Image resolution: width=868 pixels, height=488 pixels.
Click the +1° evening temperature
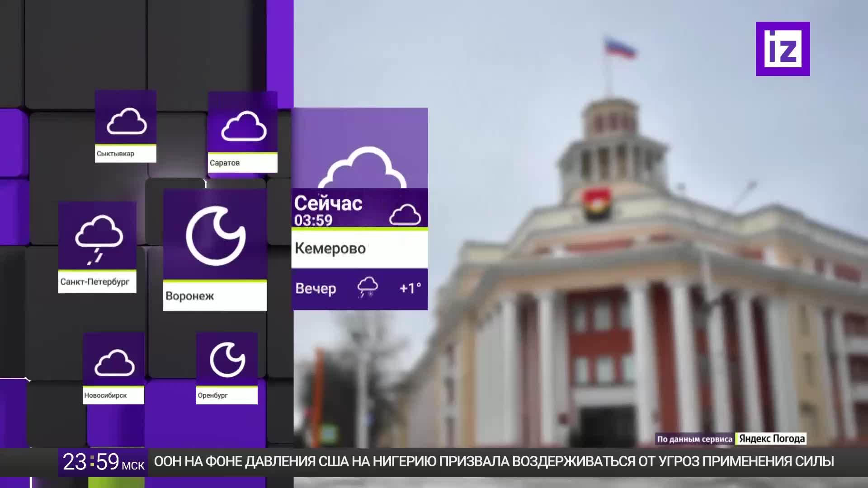pos(410,288)
